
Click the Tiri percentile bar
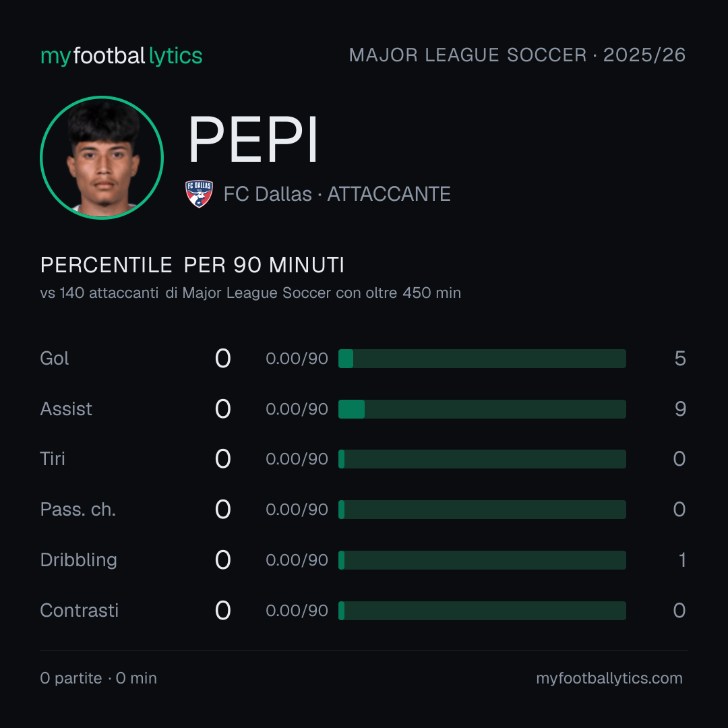[482, 459]
